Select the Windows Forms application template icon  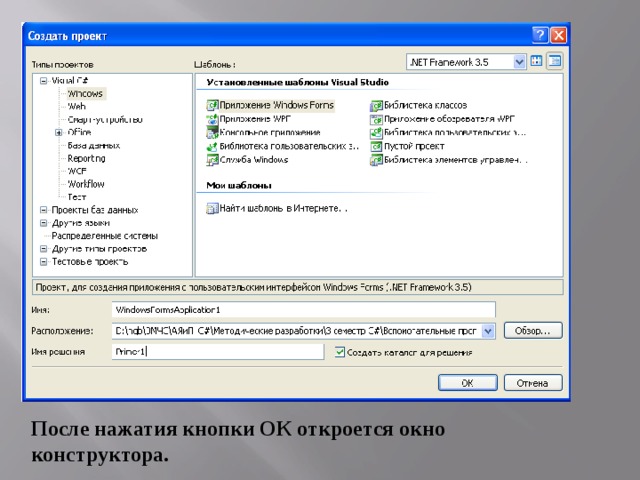pyautogui.click(x=212, y=105)
